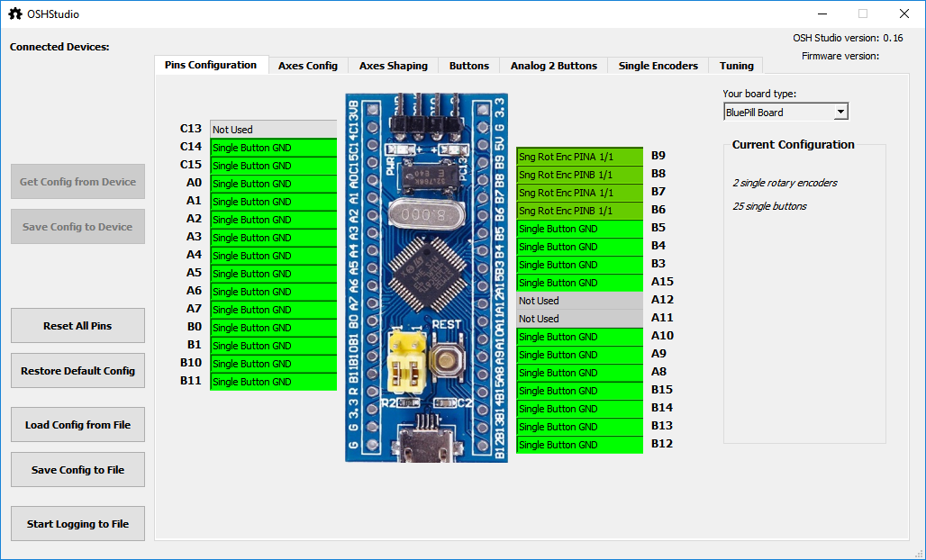The height and width of the screenshot is (560, 926).
Task: Click Restore Default Config button
Action: click(x=77, y=371)
